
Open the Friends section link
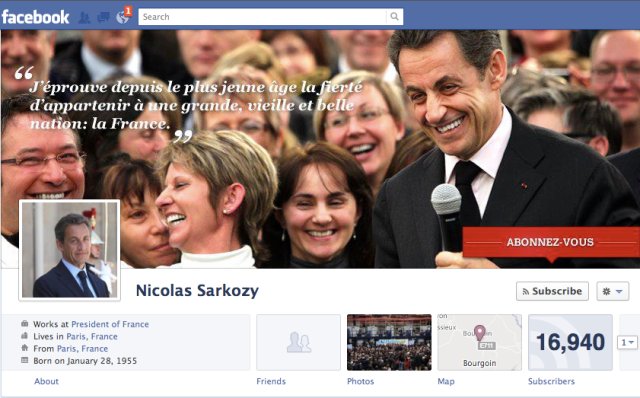pyautogui.click(x=271, y=381)
